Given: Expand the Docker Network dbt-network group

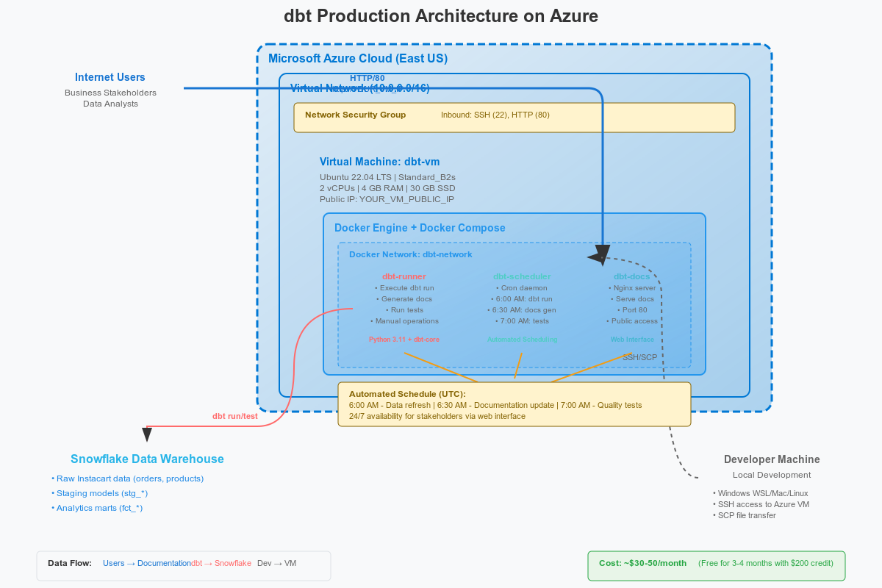Looking at the screenshot, I should 412,254.
